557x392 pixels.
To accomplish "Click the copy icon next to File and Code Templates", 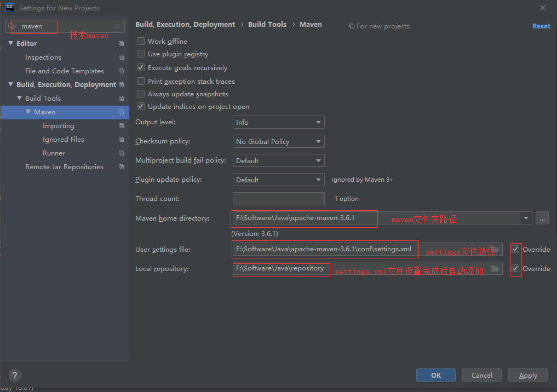I will 121,71.
